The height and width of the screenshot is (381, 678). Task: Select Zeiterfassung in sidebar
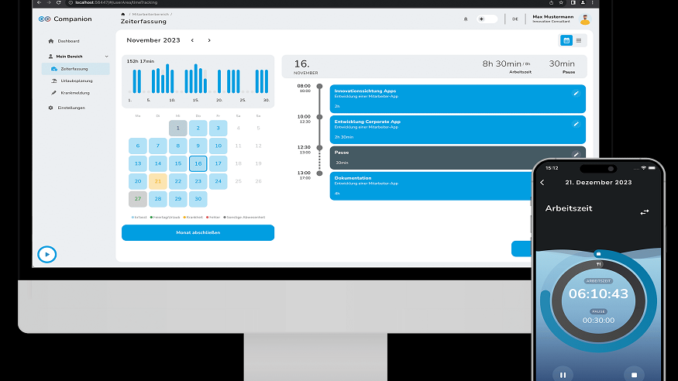pyautogui.click(x=75, y=69)
